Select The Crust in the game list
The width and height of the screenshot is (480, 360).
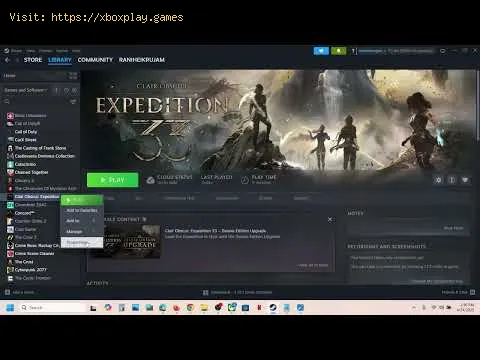[x=24, y=262]
